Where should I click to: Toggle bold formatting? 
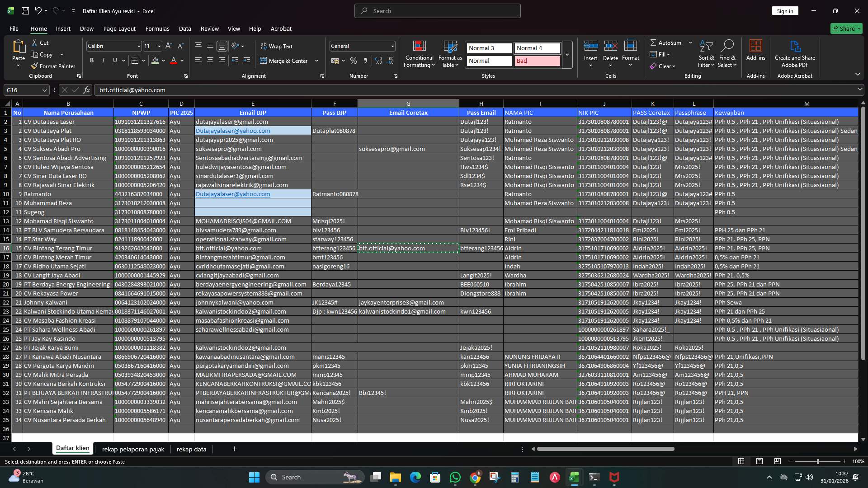91,60
